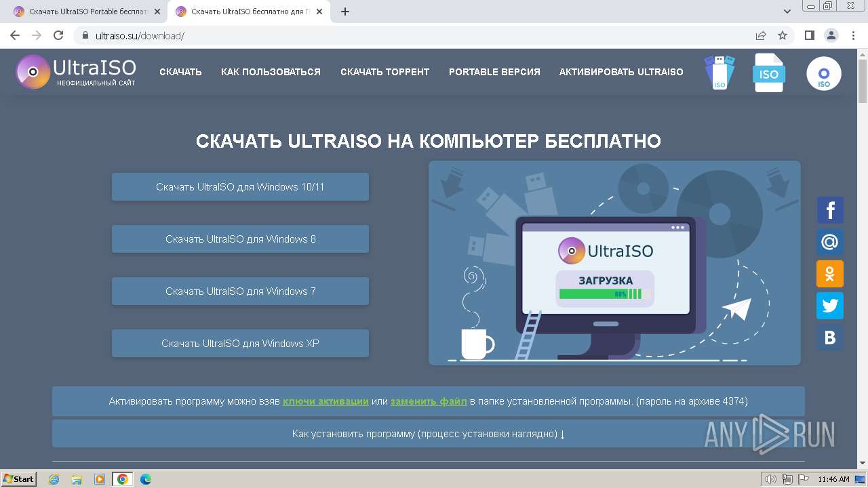Close the UltraISO Portable tab
Image resolution: width=868 pixels, height=488 pixels.
point(157,12)
